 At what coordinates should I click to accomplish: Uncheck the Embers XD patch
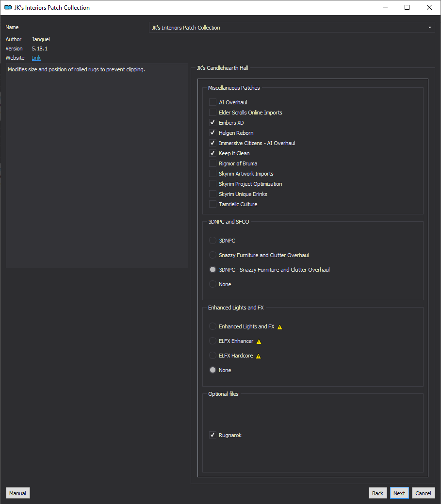click(212, 122)
